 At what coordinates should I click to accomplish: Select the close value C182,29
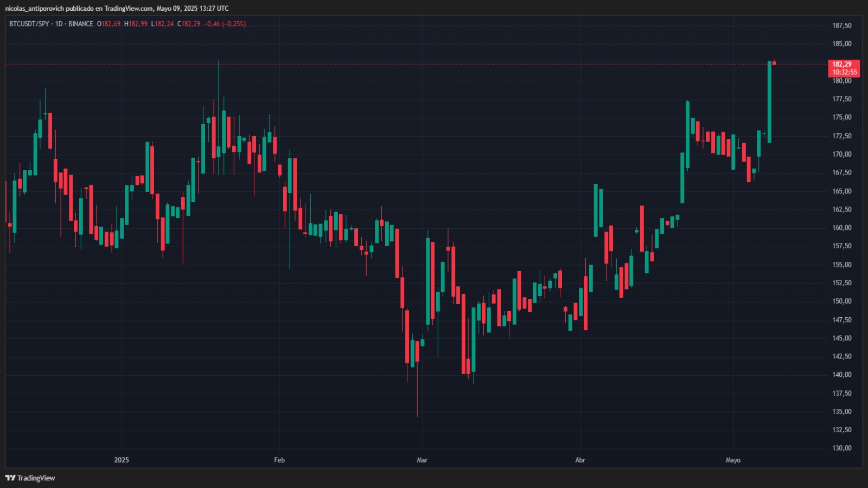[x=189, y=24]
